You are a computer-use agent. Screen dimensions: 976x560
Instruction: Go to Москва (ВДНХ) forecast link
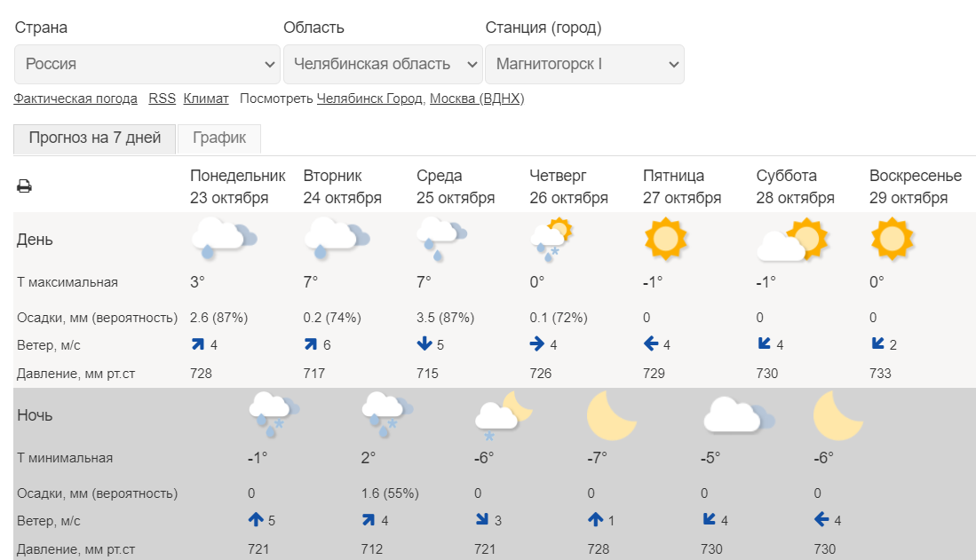(x=477, y=99)
